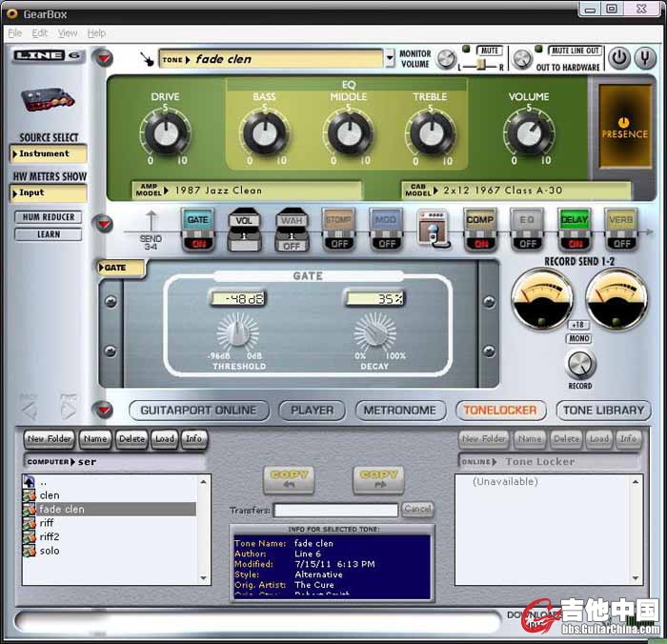The height and width of the screenshot is (644, 667).
Task: Click the HUM REDUCER button
Action: tap(48, 217)
